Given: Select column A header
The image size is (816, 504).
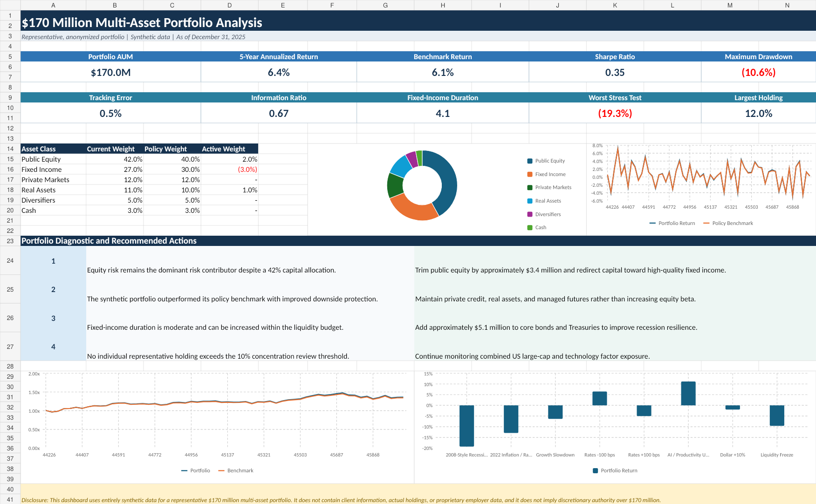Looking at the screenshot, I should click(x=53, y=5).
